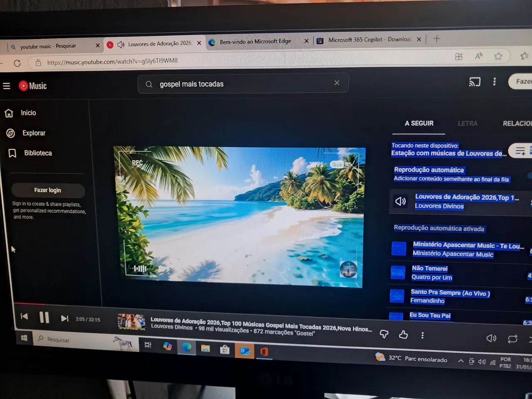532x399 pixels.
Task: Open the player bar three-dot menu
Action: pyautogui.click(x=422, y=335)
